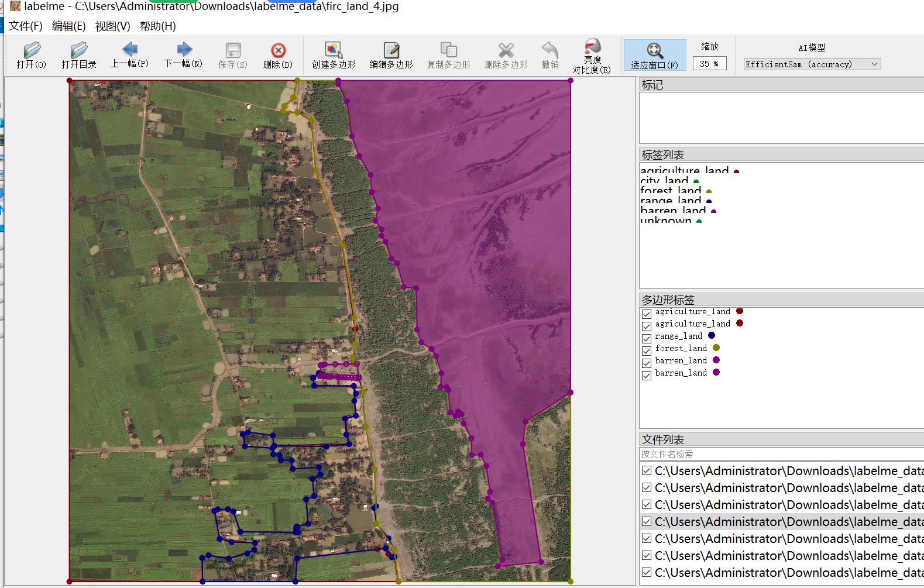Viewport: 924px width, 588px height.
Task: Select barren_land in the label list
Action: click(673, 211)
